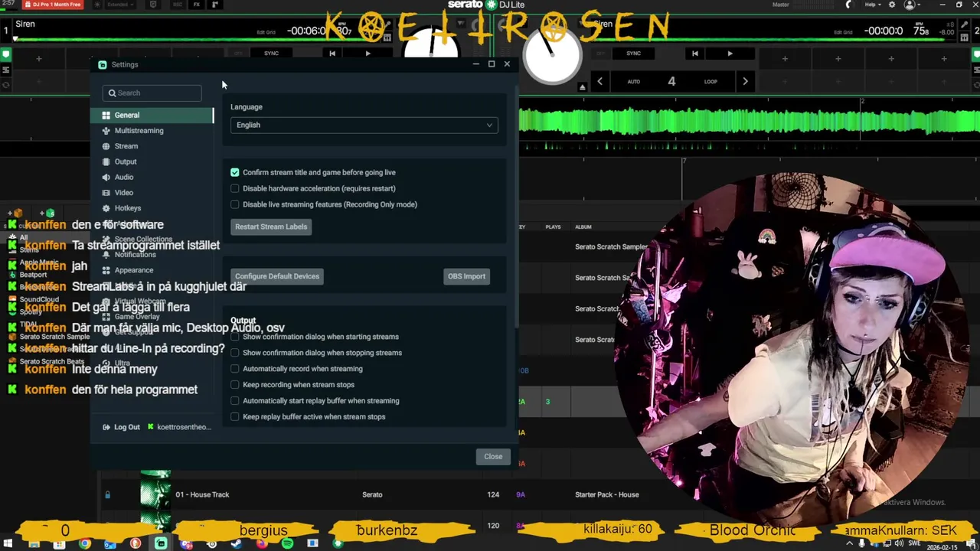Screen dimensions: 980x551
Task: Enable Keep recording when stream stops
Action: 235,385
